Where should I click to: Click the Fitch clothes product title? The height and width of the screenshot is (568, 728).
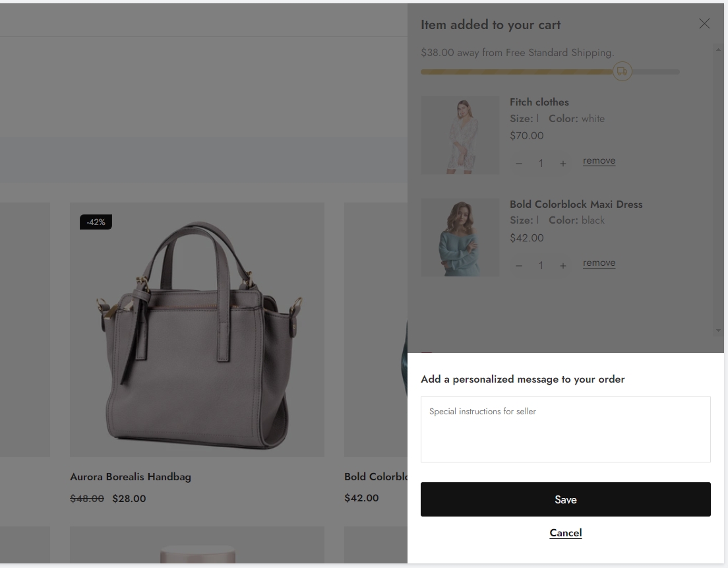539,102
